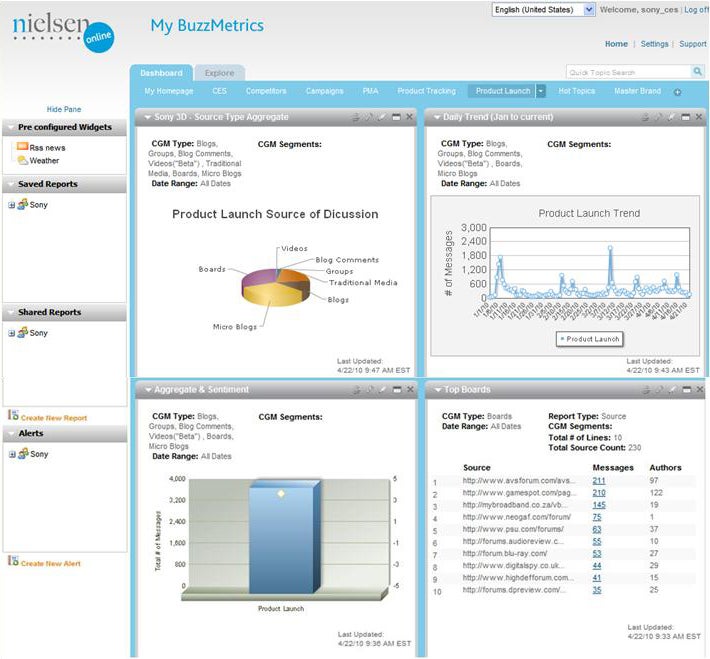
Task: Expand the Sony node under Alerts
Action: click(11, 454)
